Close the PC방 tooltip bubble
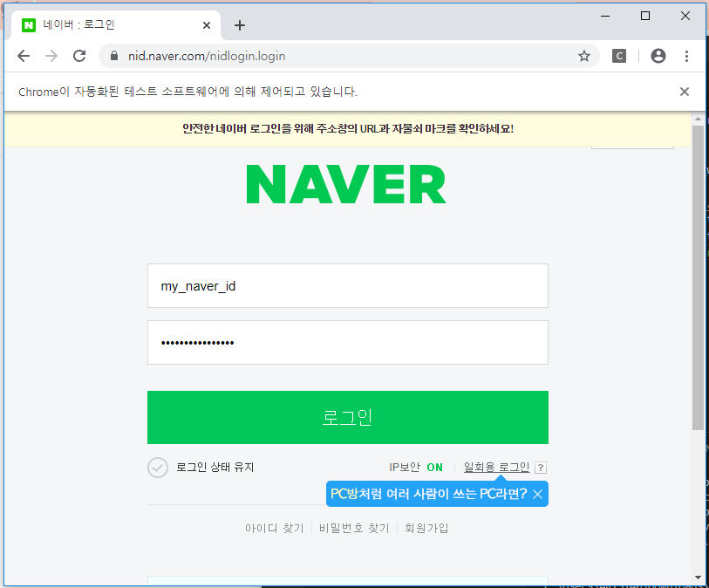The height and width of the screenshot is (588, 709). (537, 495)
